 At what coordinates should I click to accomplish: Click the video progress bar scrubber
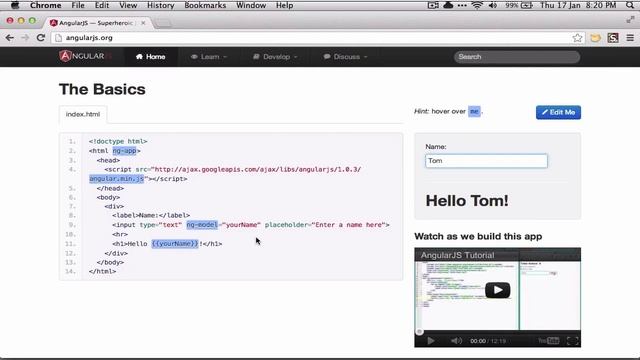(x=419, y=332)
